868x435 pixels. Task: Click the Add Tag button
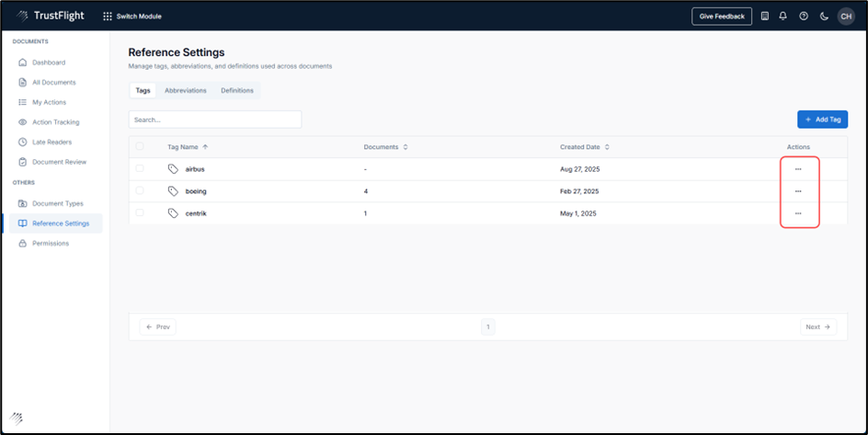[x=822, y=120]
